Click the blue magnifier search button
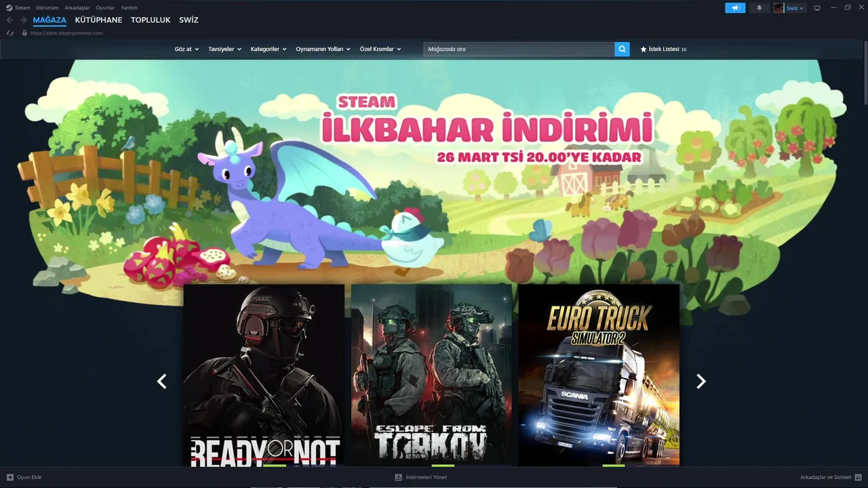Image resolution: width=868 pixels, height=488 pixels. [x=622, y=49]
